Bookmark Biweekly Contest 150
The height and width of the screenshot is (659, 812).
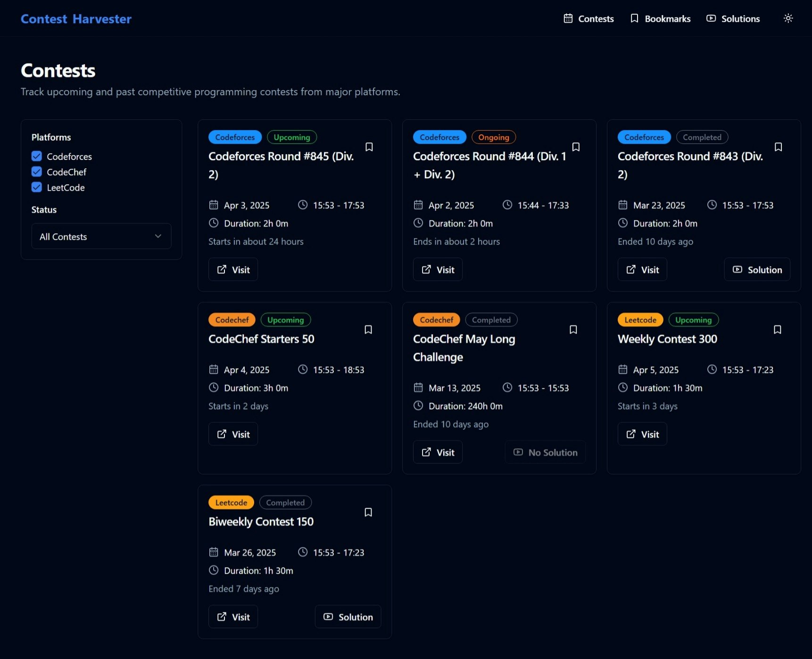coord(368,512)
